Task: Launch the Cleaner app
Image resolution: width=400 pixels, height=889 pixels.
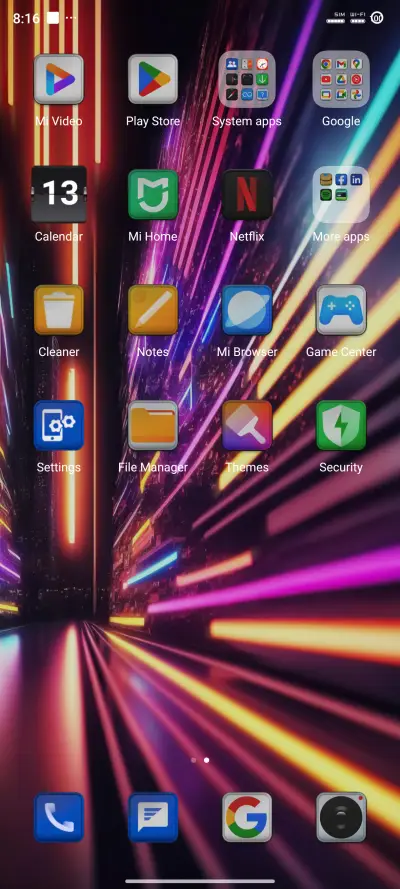Action: click(58, 310)
